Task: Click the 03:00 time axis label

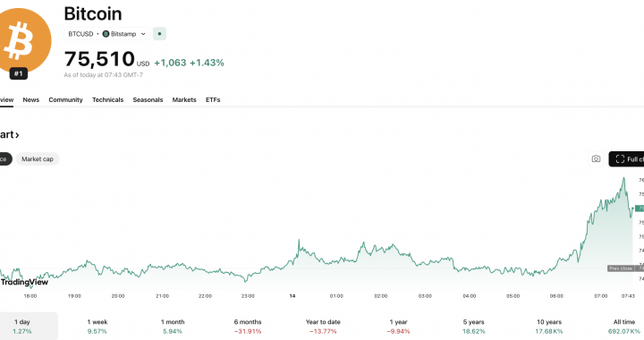Action: 425,295
